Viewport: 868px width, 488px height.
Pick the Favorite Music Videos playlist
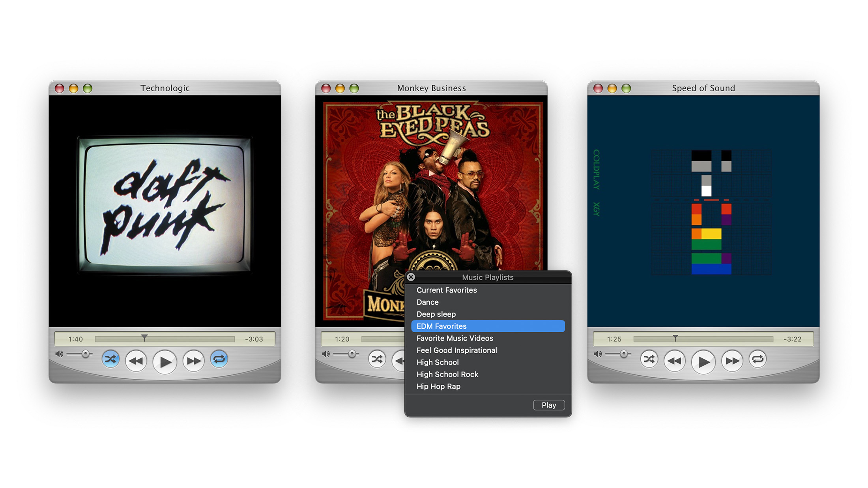488,338
